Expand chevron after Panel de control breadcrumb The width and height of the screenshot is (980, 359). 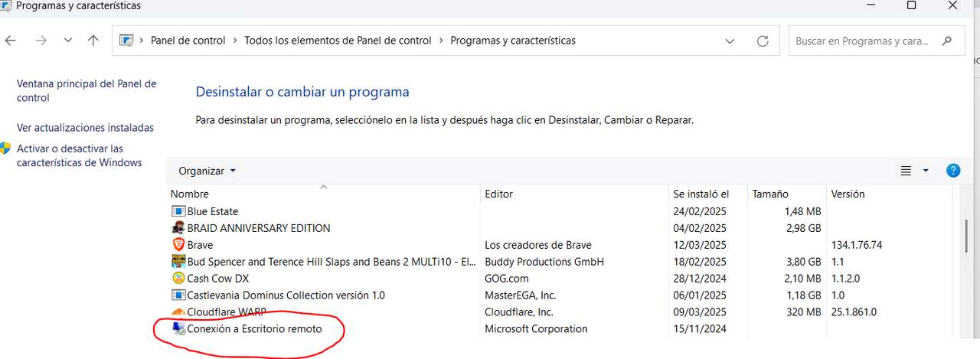click(x=235, y=41)
